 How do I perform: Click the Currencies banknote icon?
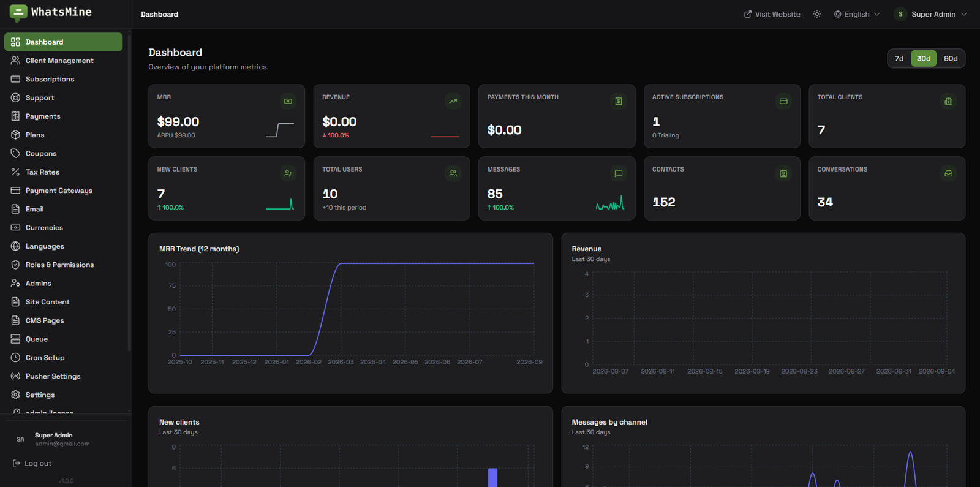15,228
